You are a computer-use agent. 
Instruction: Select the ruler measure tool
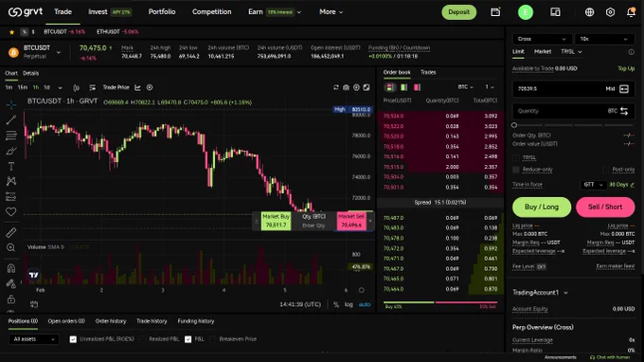point(11,232)
